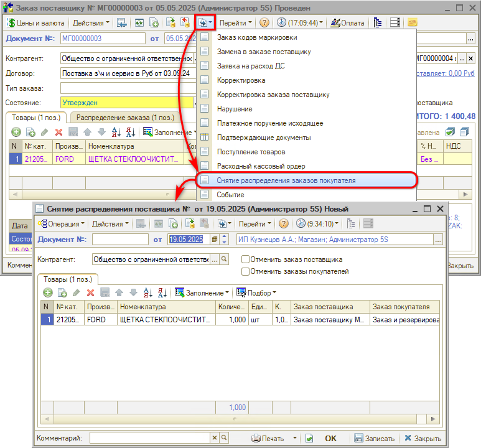Select Поступление товаров from the menu
Screen dimensions: 481x448
(x=251, y=152)
